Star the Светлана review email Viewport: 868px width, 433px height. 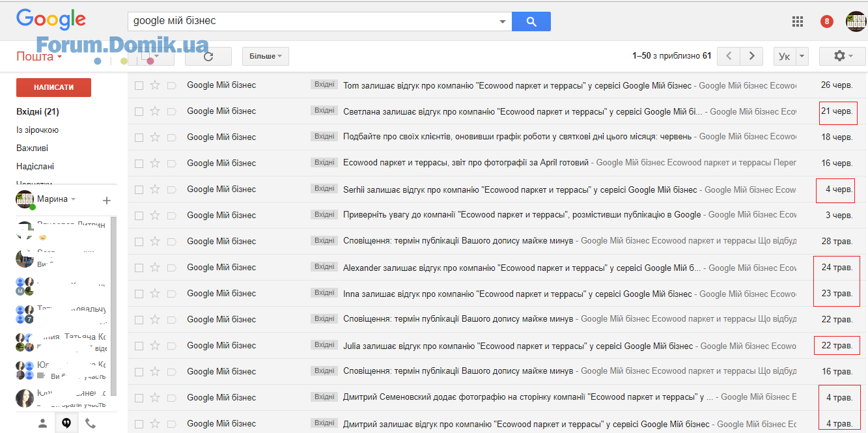(x=155, y=111)
